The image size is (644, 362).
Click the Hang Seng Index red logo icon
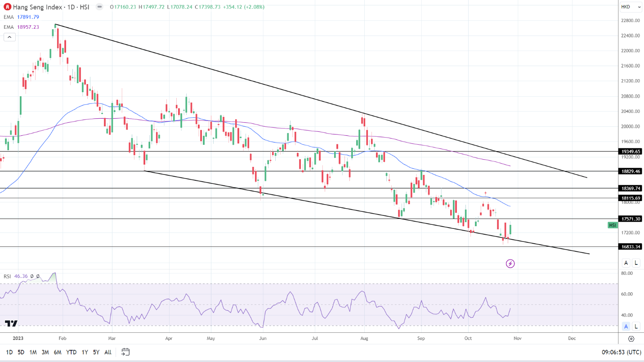7,7
